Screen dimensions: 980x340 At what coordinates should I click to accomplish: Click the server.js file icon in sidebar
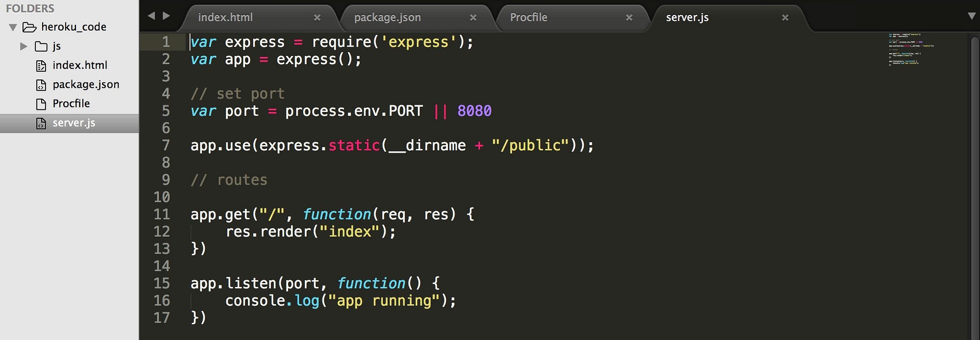[41, 123]
